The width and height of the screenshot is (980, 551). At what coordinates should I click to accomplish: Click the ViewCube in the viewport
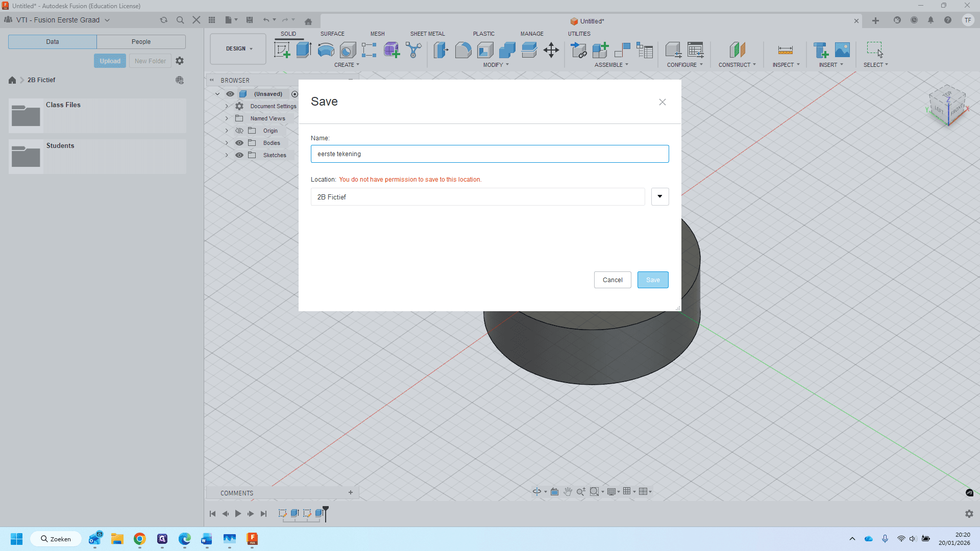click(947, 106)
